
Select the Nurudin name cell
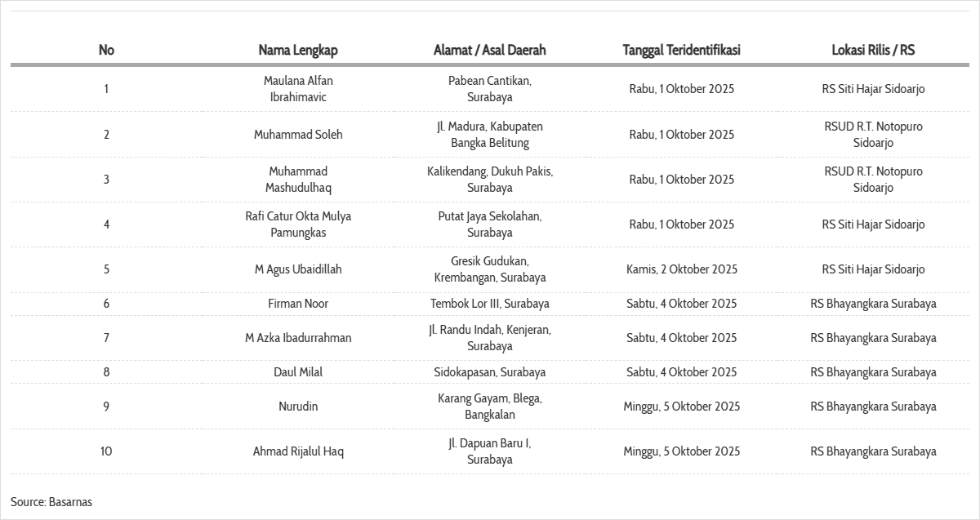click(x=298, y=407)
